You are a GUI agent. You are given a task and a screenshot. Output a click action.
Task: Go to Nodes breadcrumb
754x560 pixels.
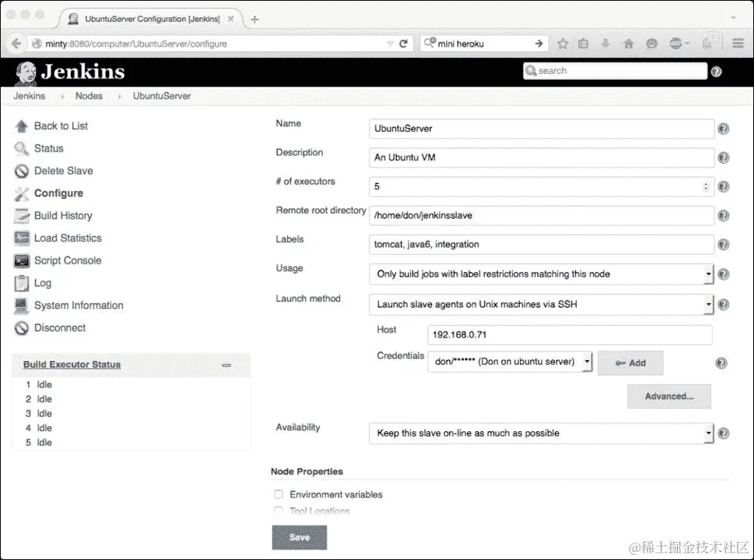tap(89, 96)
